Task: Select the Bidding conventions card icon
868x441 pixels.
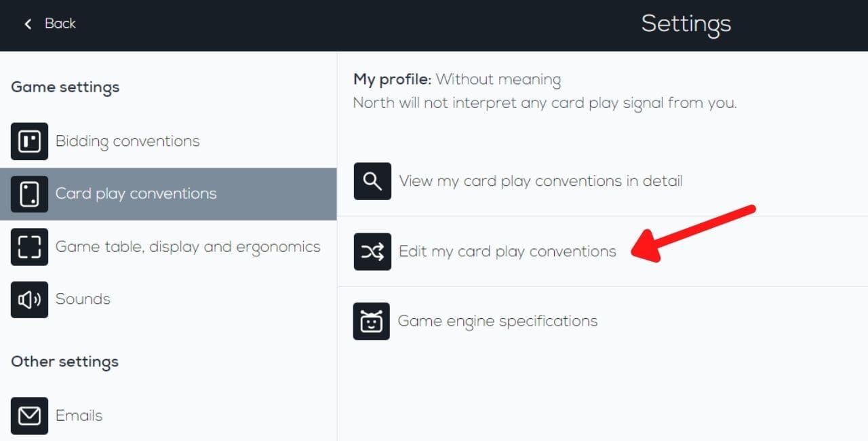Action: click(x=30, y=141)
